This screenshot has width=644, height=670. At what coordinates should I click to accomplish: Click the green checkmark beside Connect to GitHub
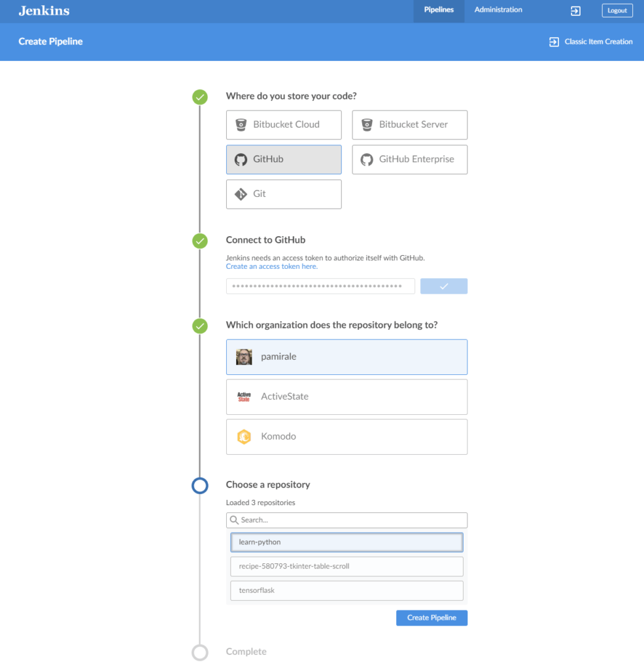199,241
